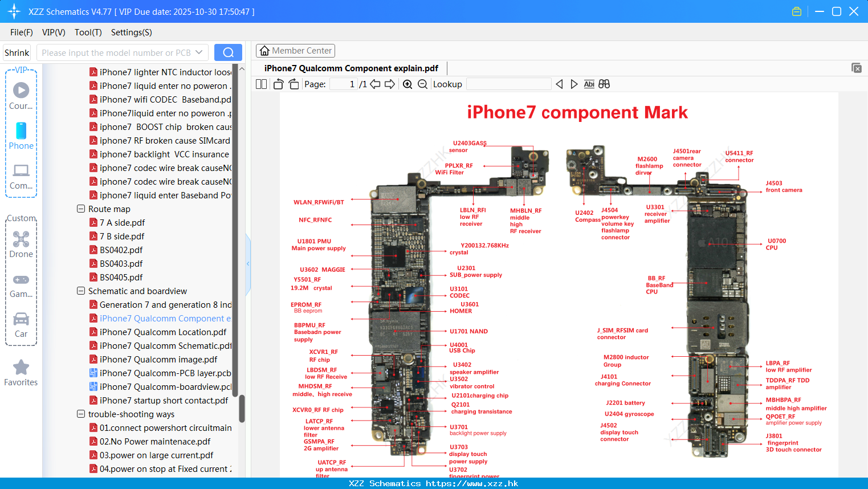Open the Settings(S) menu
Screen dimensions: 868x489
[x=132, y=32]
